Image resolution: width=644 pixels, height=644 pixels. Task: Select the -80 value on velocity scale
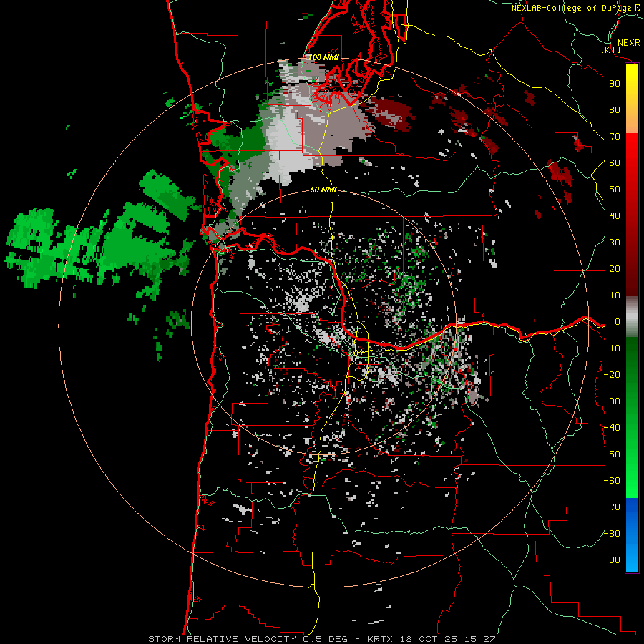(x=612, y=534)
